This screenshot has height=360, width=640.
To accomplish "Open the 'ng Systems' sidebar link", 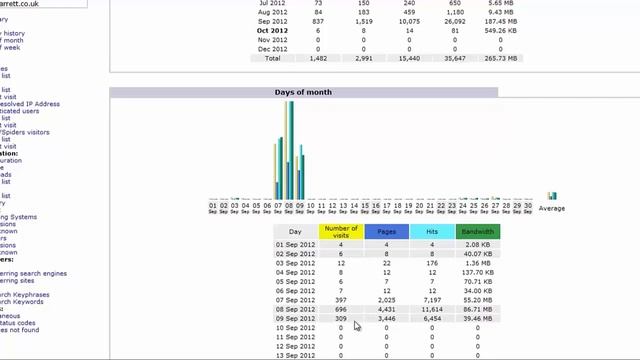I will tap(18, 217).
